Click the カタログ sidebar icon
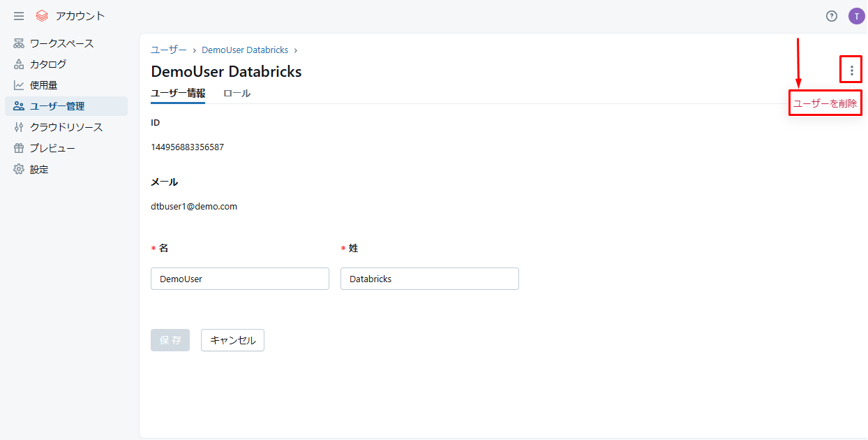 pos(19,64)
